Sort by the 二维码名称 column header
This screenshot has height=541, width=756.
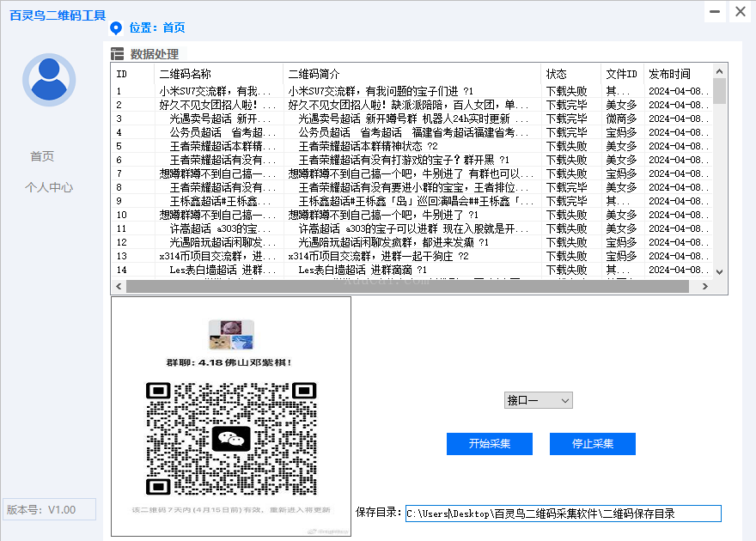tap(218, 74)
